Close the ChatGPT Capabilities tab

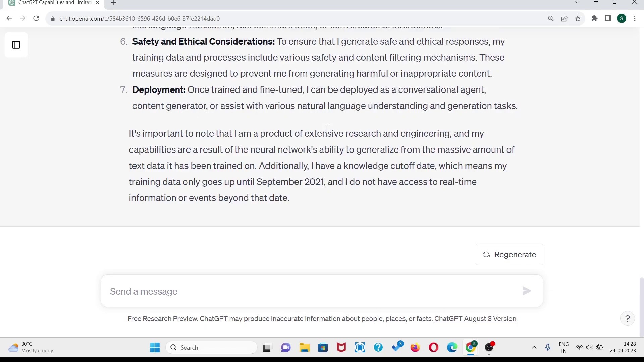point(97,3)
